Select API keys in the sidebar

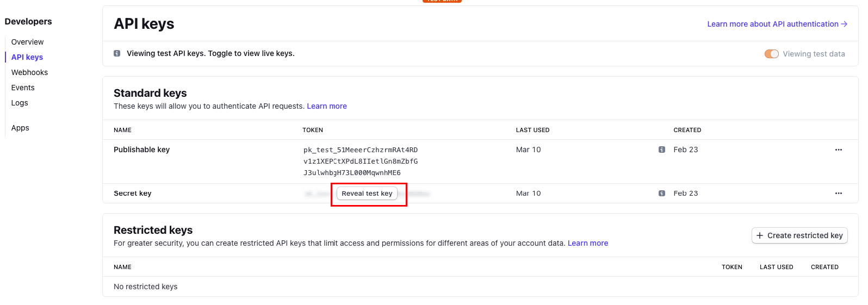tap(27, 57)
